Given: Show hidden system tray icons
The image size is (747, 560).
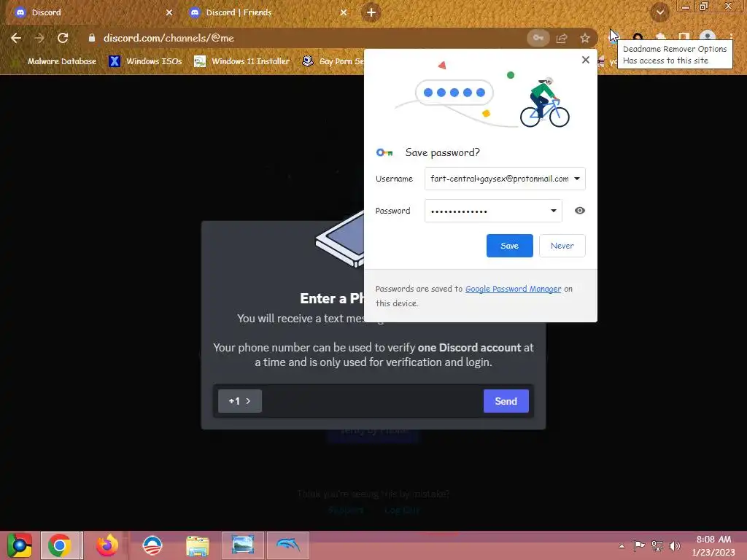Looking at the screenshot, I should (x=622, y=546).
